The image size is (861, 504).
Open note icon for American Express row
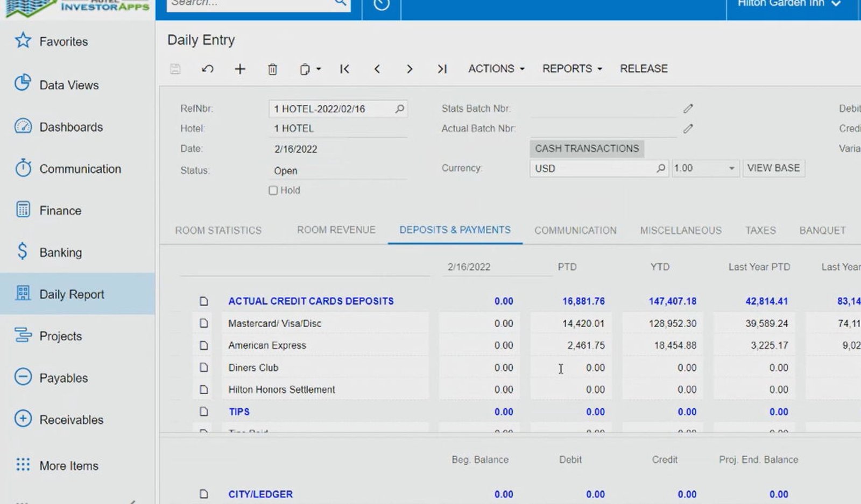click(203, 345)
